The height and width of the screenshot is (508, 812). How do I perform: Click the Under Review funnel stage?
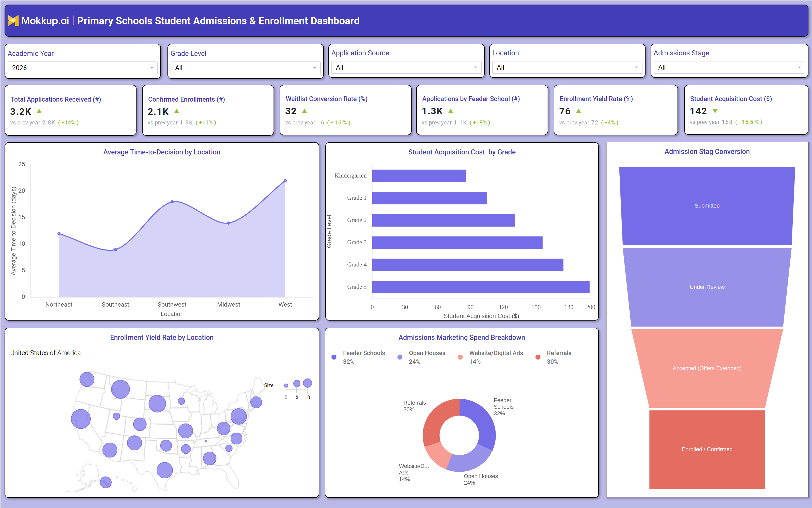coord(707,287)
